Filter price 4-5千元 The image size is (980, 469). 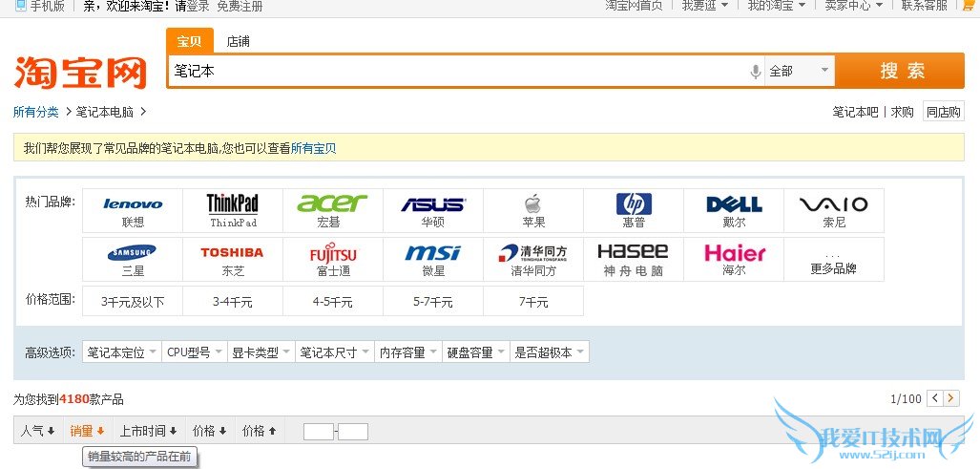pos(332,301)
